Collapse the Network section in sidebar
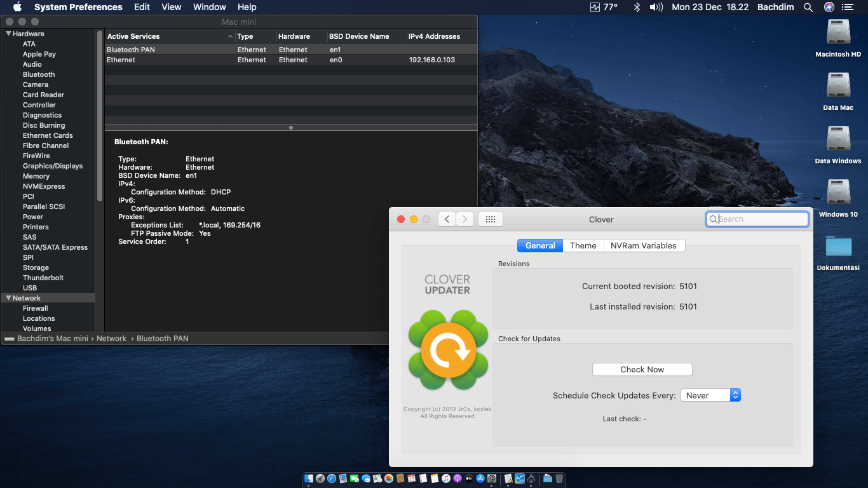The height and width of the screenshot is (488, 868). tap(8, 298)
